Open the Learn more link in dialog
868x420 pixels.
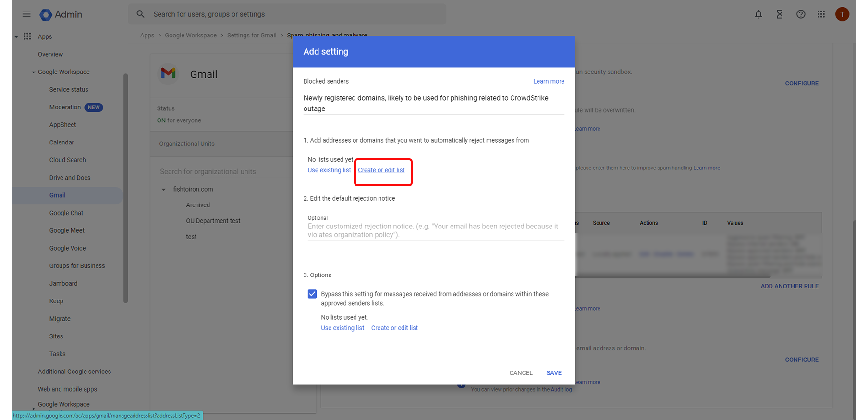[549, 81]
